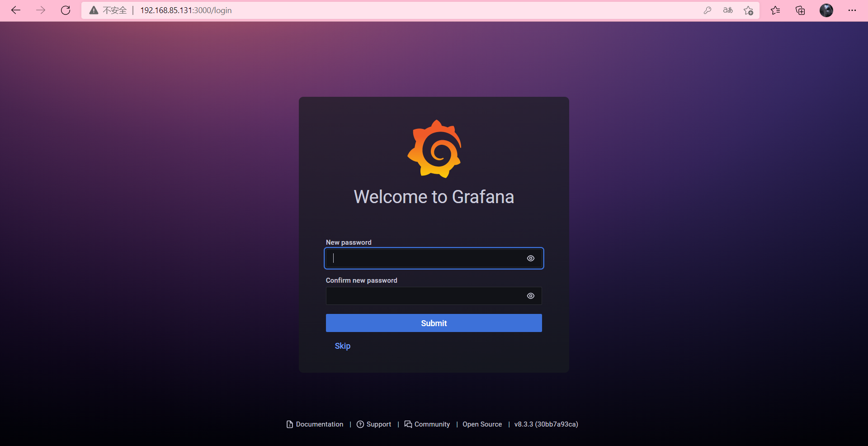
Task: Open browser Settings and more menu
Action: 852,10
